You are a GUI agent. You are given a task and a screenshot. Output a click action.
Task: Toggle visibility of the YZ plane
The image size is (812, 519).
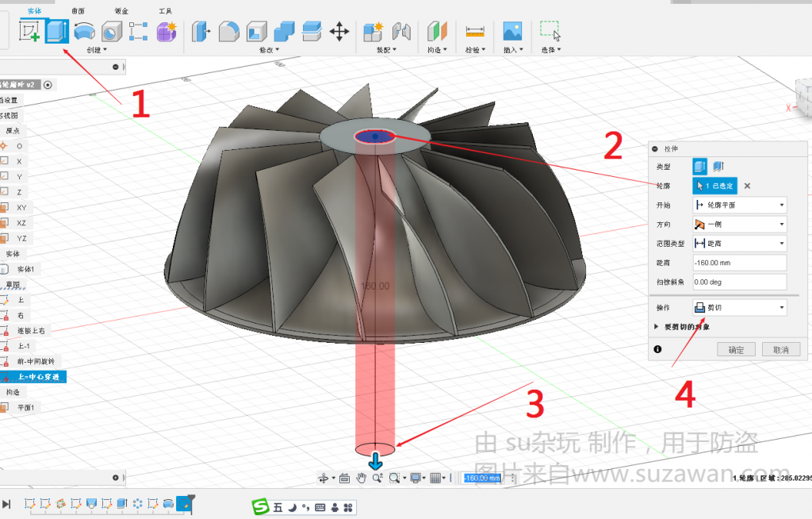click(x=4, y=238)
